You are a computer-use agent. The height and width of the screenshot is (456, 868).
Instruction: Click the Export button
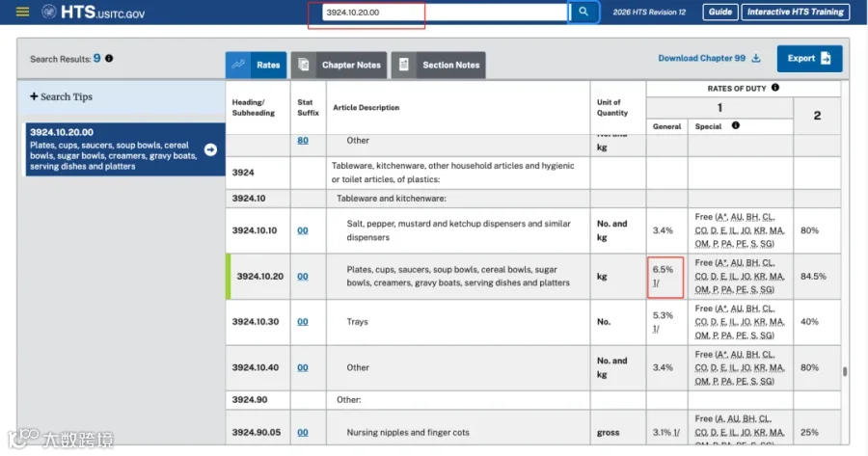[809, 58]
